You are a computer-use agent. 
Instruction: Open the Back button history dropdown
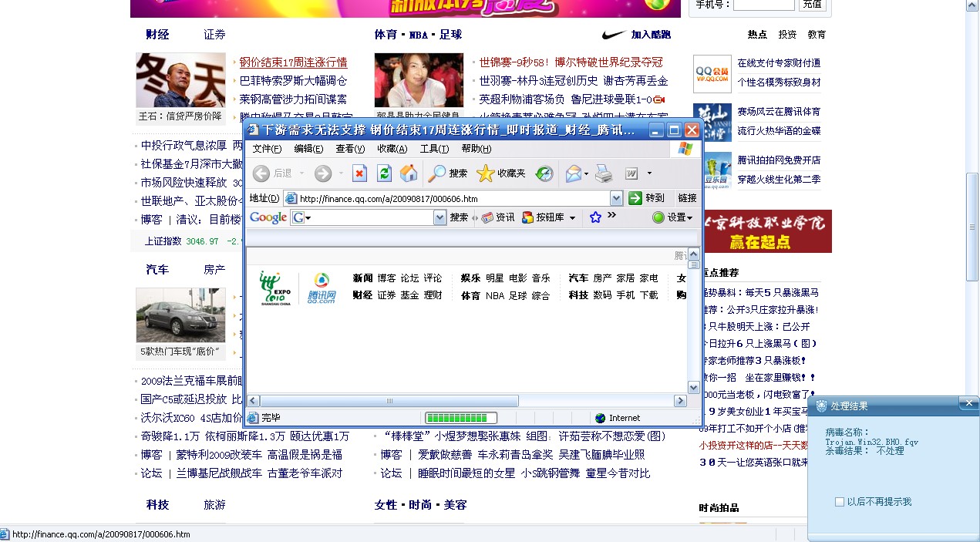coord(301,173)
